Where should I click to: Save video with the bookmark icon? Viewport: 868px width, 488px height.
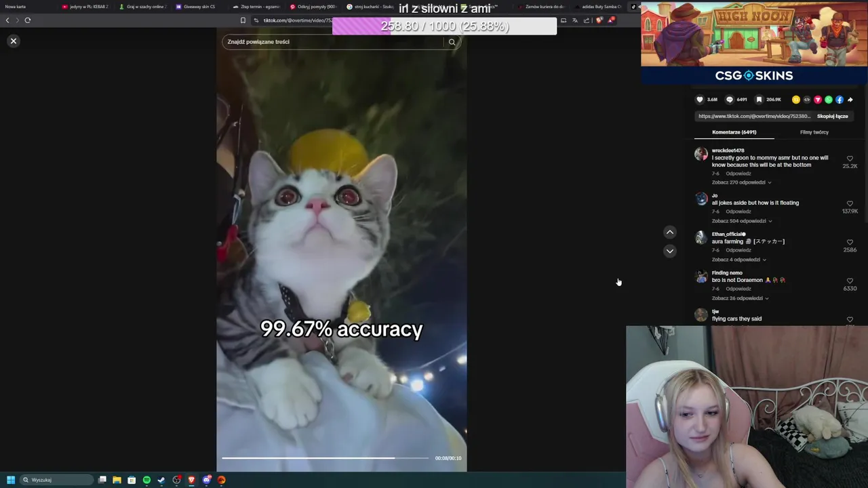click(759, 100)
